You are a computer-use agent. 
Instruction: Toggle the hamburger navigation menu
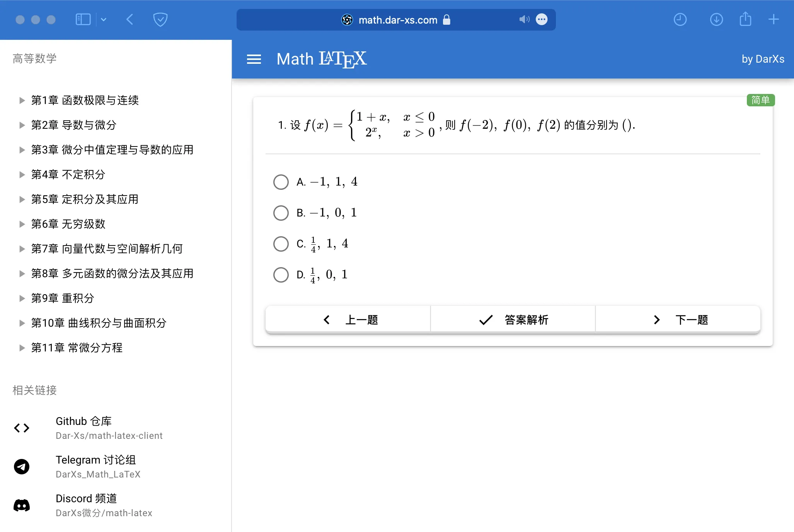(x=254, y=59)
